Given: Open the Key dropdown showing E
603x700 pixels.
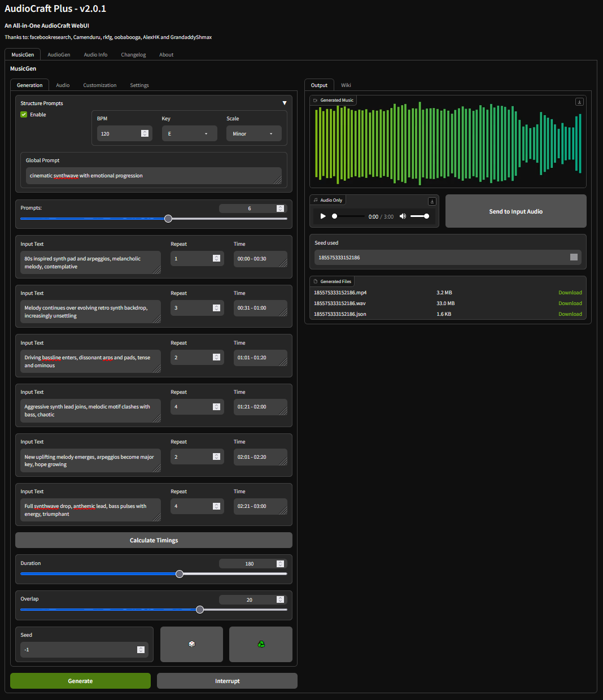Looking at the screenshot, I should pos(189,133).
